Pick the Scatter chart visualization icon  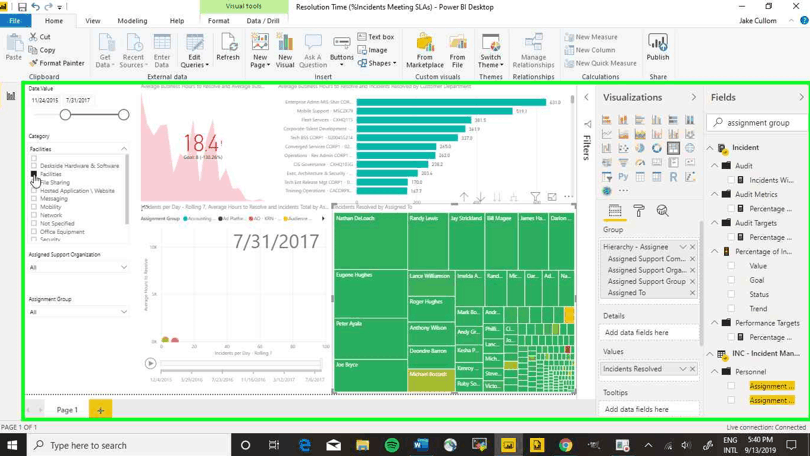click(x=624, y=148)
